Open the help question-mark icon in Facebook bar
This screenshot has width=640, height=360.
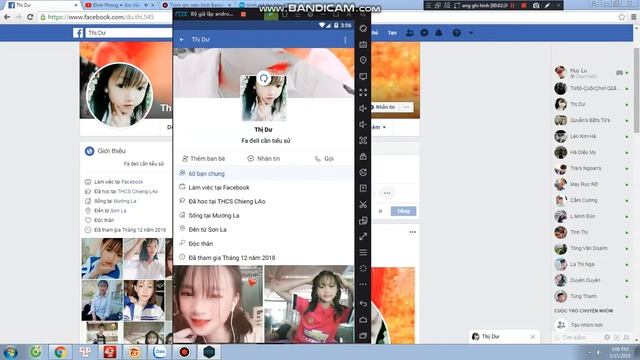coord(456,33)
